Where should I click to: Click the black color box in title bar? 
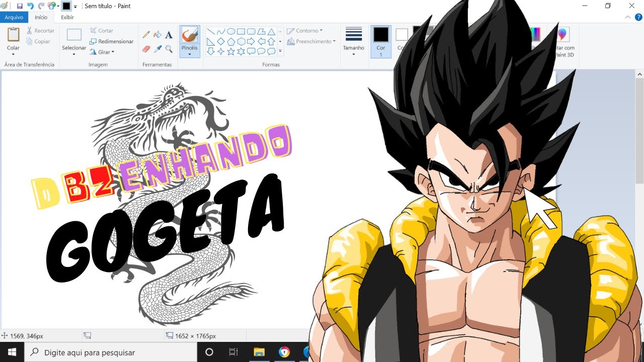coord(66,6)
